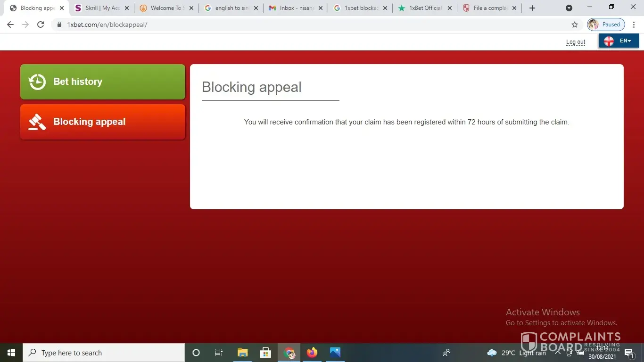Click the battery tray icon
644x362 pixels.
581,353
